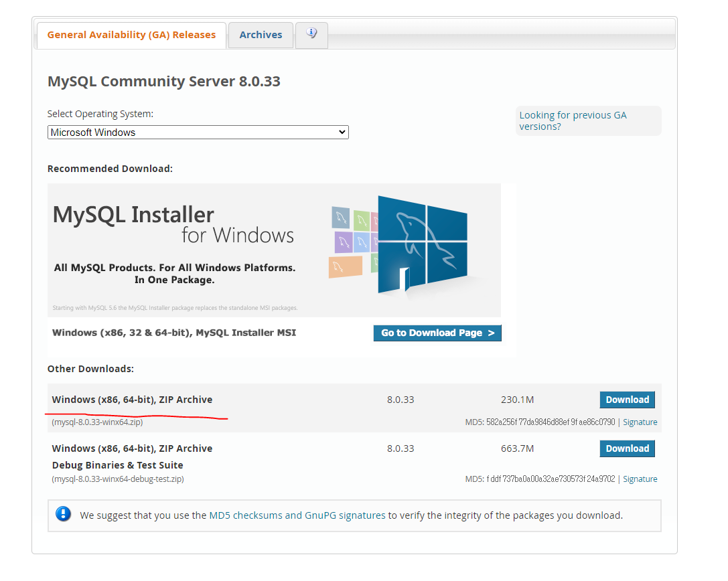Open Looking for previous GA versions link
The width and height of the screenshot is (728, 581).
(x=573, y=120)
